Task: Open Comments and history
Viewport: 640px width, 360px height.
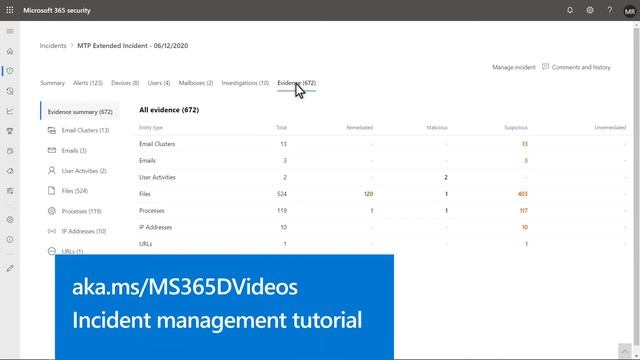Action: (x=581, y=67)
